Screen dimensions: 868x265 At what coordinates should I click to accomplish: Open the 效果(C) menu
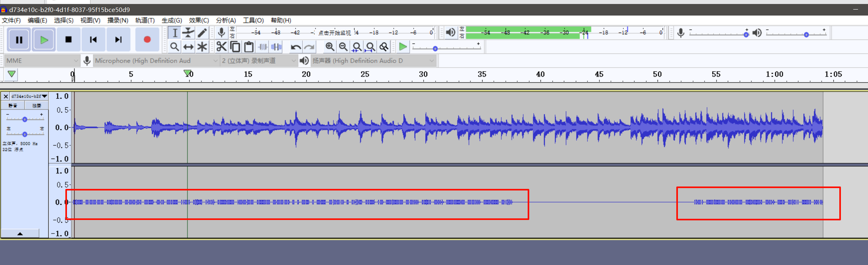pos(198,20)
